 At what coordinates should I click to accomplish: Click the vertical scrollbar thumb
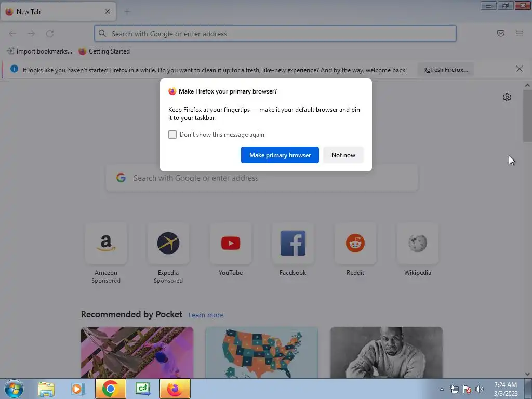click(x=527, y=116)
